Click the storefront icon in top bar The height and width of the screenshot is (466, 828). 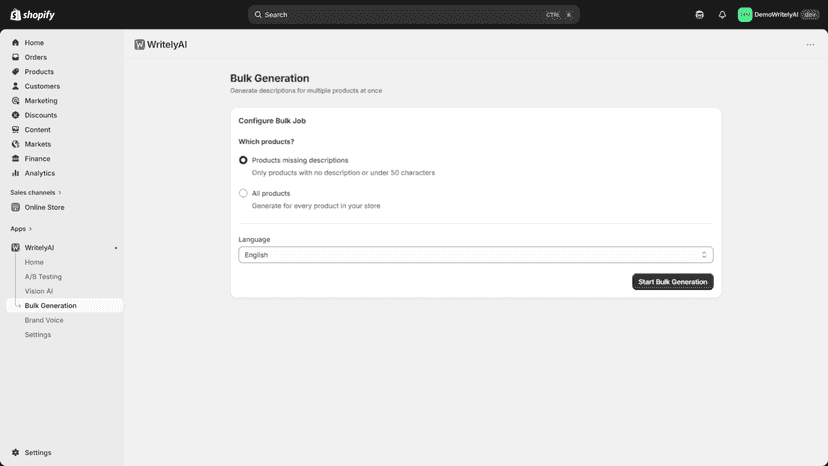tap(699, 15)
